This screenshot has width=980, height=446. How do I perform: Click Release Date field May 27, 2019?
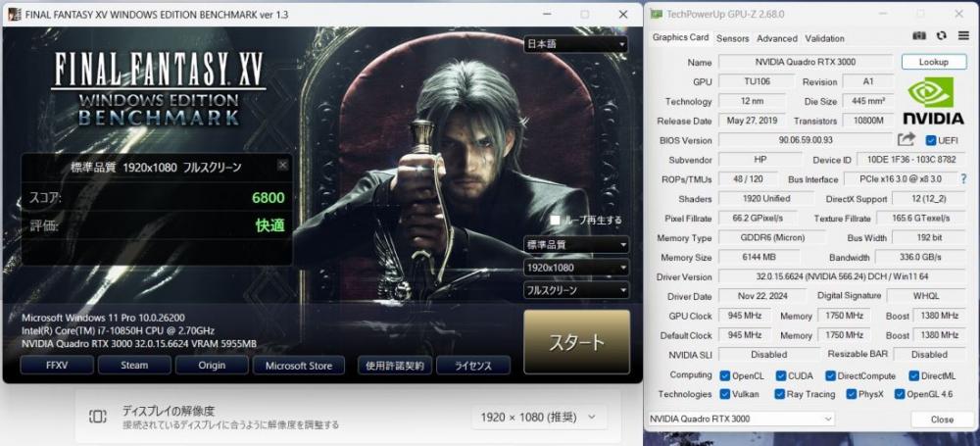753,121
